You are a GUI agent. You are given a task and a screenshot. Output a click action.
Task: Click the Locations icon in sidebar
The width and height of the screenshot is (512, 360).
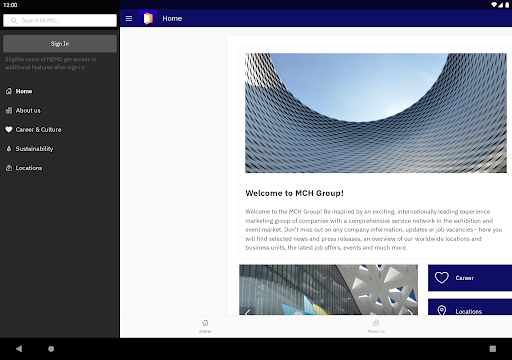click(9, 168)
